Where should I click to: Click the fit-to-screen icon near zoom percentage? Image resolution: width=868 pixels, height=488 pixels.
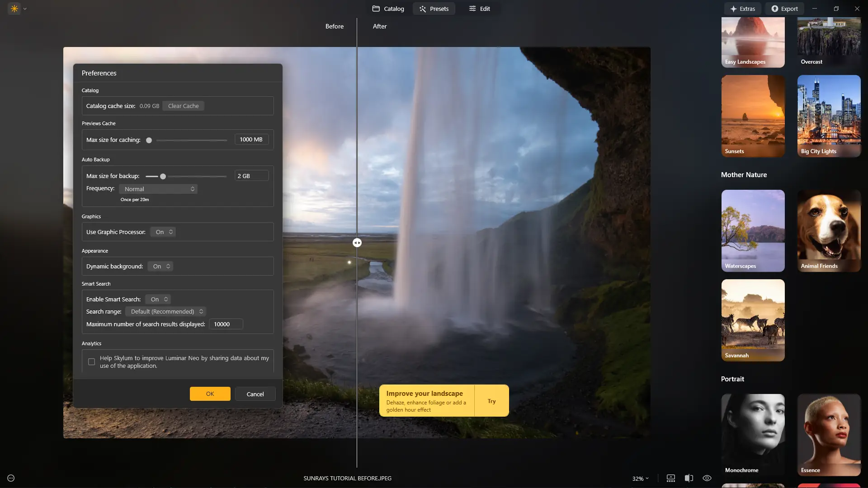pyautogui.click(x=671, y=478)
